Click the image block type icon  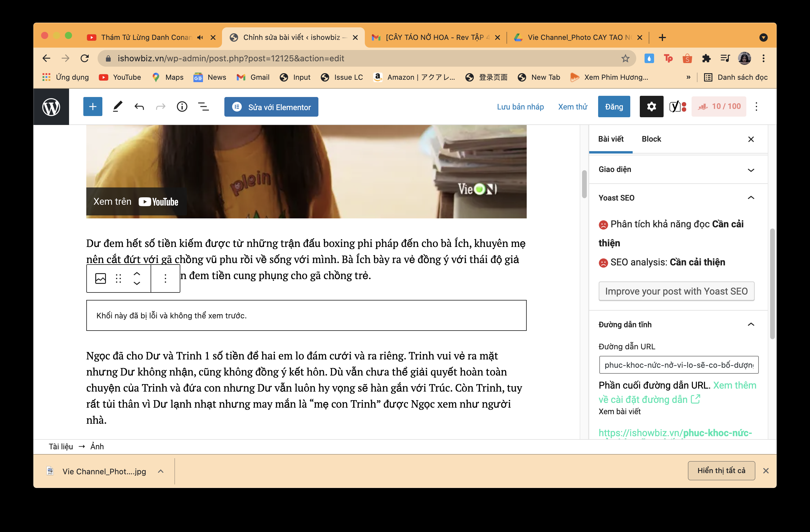click(x=100, y=278)
